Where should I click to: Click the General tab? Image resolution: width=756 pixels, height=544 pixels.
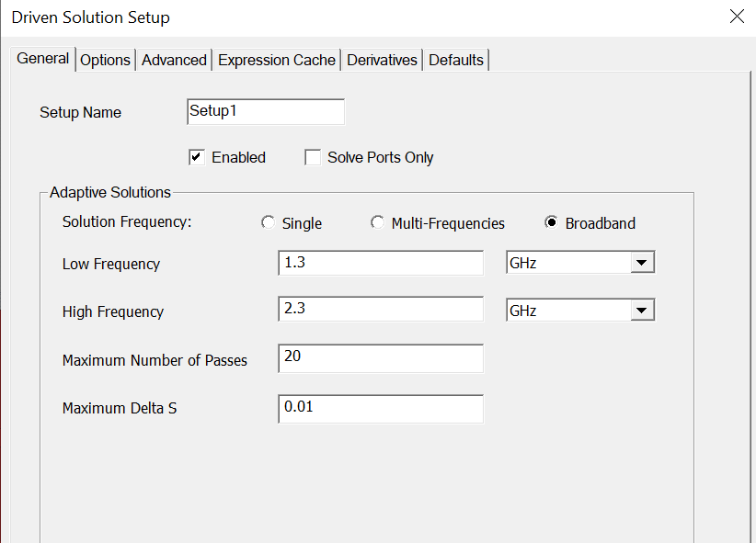(x=43, y=59)
